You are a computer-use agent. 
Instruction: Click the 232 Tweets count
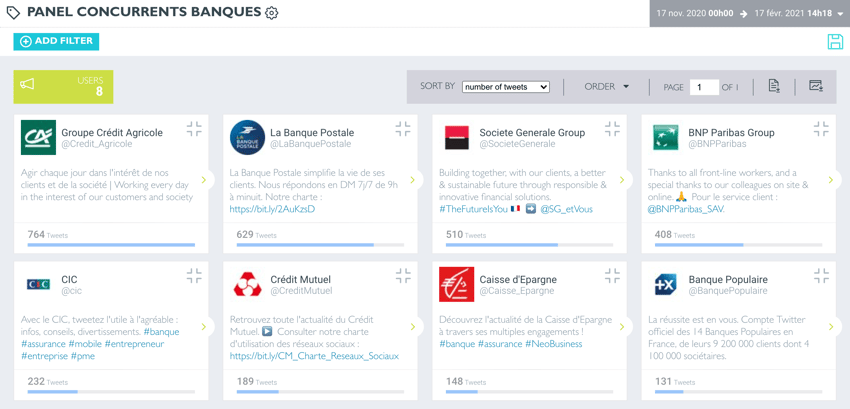point(48,381)
